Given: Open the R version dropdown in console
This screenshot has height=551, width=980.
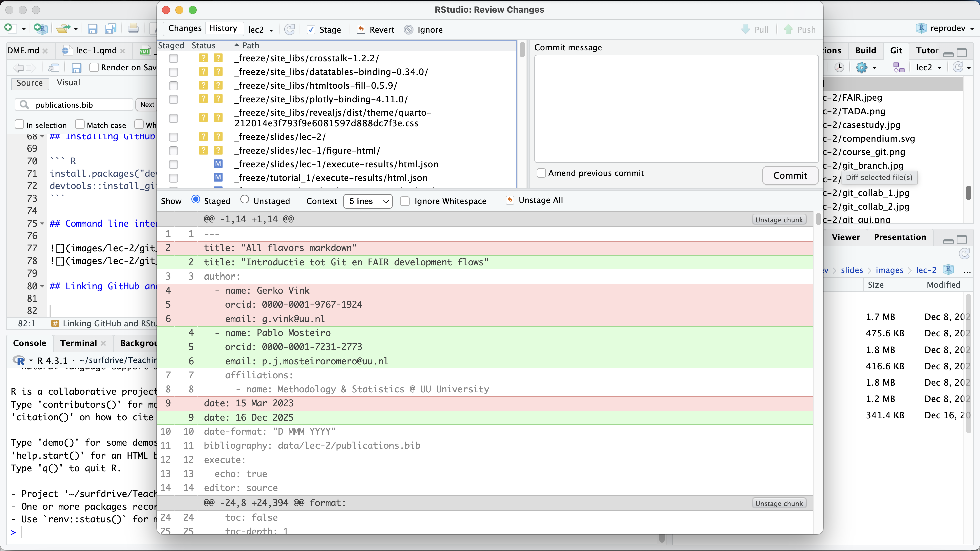Looking at the screenshot, I should (x=31, y=361).
